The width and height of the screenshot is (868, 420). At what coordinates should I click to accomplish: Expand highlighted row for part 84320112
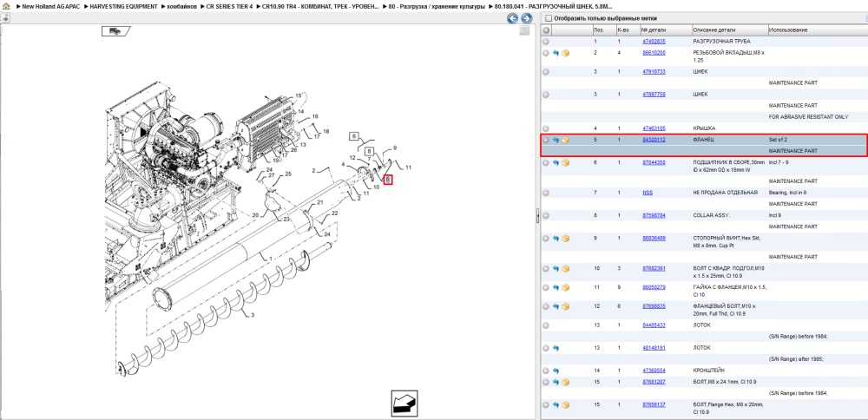(x=546, y=140)
